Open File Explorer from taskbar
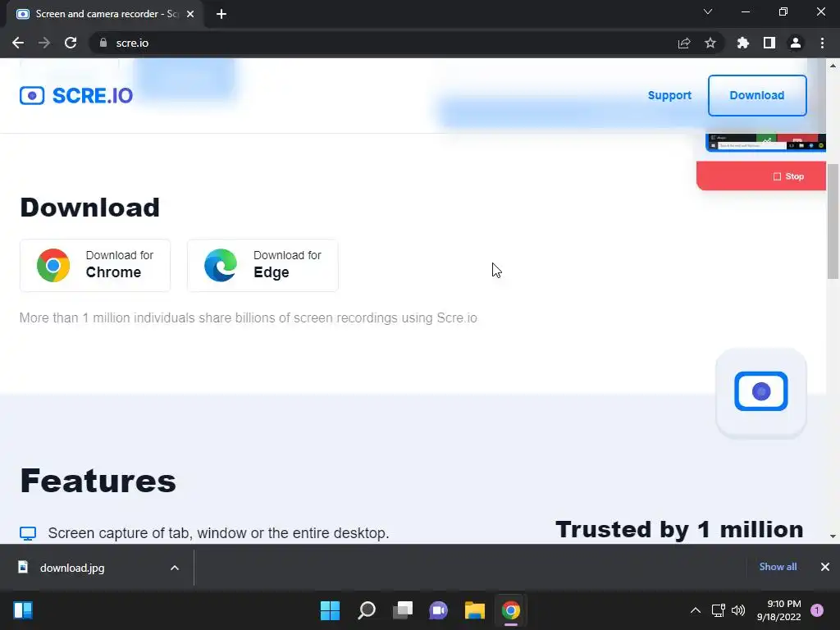Viewport: 840px width, 630px height. tap(475, 610)
